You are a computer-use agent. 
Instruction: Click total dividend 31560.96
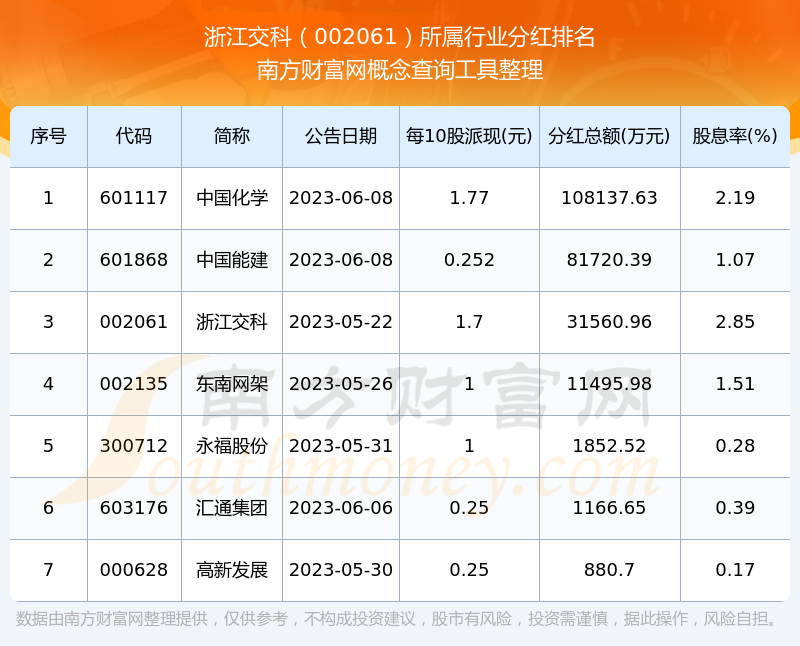pyautogui.click(x=609, y=322)
